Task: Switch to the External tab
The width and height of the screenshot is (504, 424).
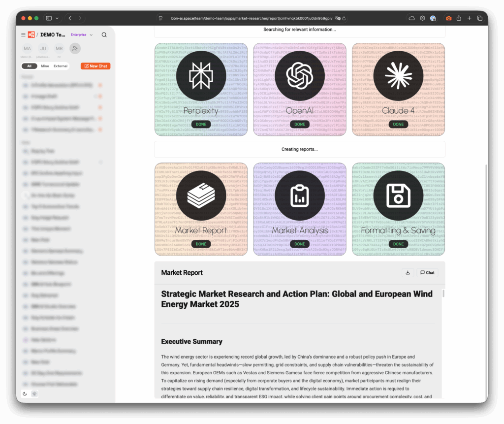Action: [x=61, y=66]
